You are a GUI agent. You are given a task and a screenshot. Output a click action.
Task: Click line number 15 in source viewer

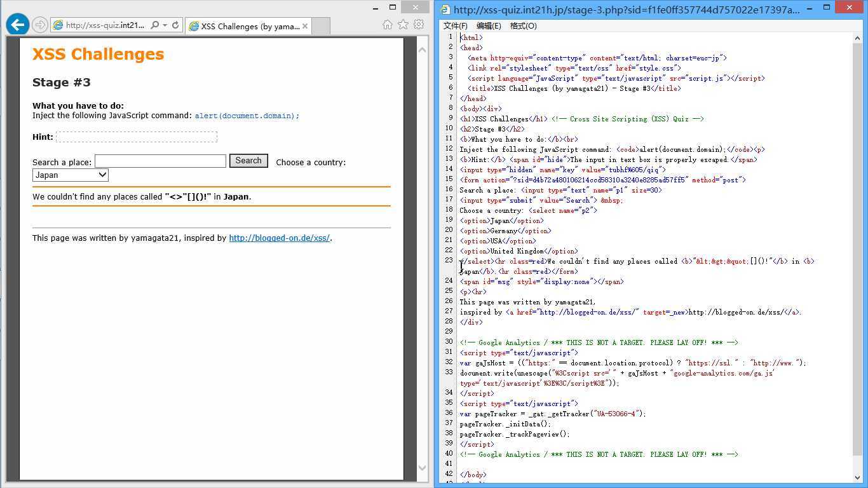tap(449, 179)
